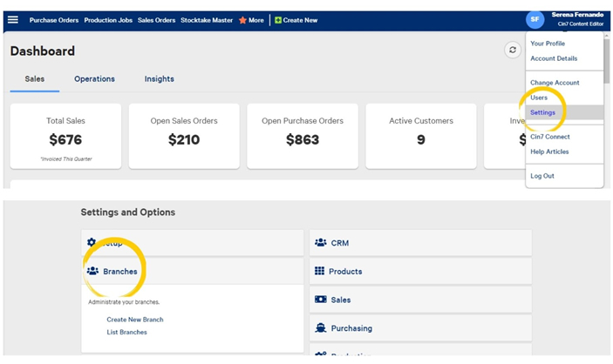Expand the Purchasing settings section

[x=351, y=328]
